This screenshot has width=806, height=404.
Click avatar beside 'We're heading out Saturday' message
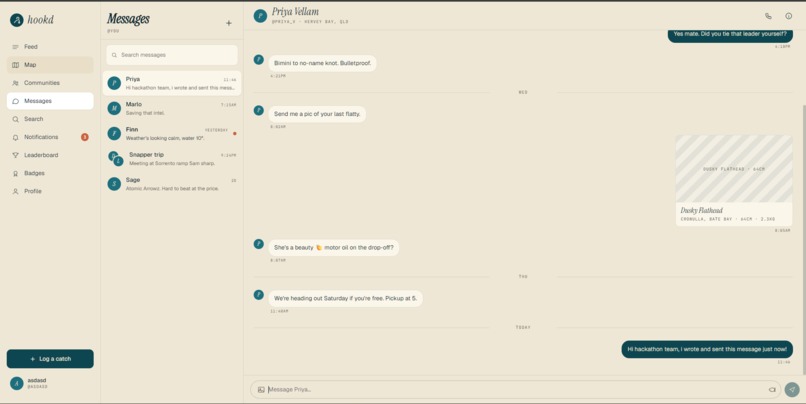click(x=259, y=295)
